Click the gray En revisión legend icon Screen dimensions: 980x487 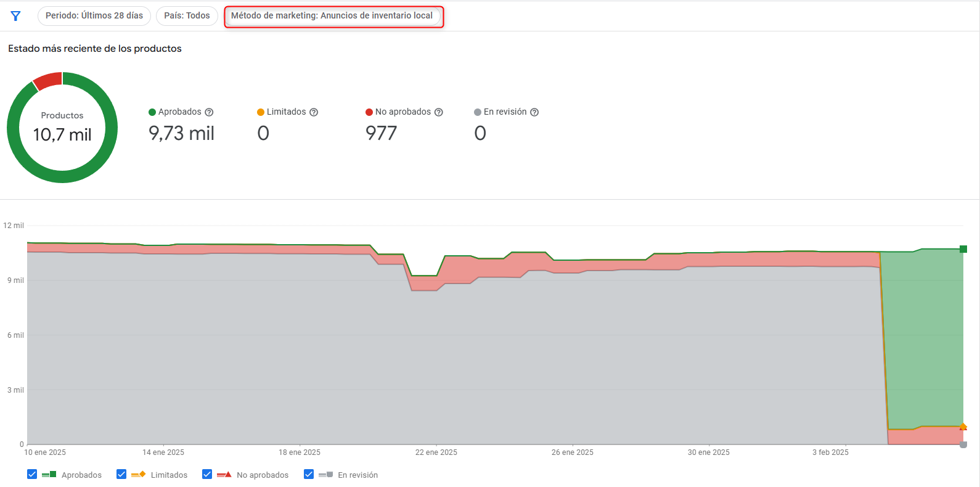click(326, 475)
